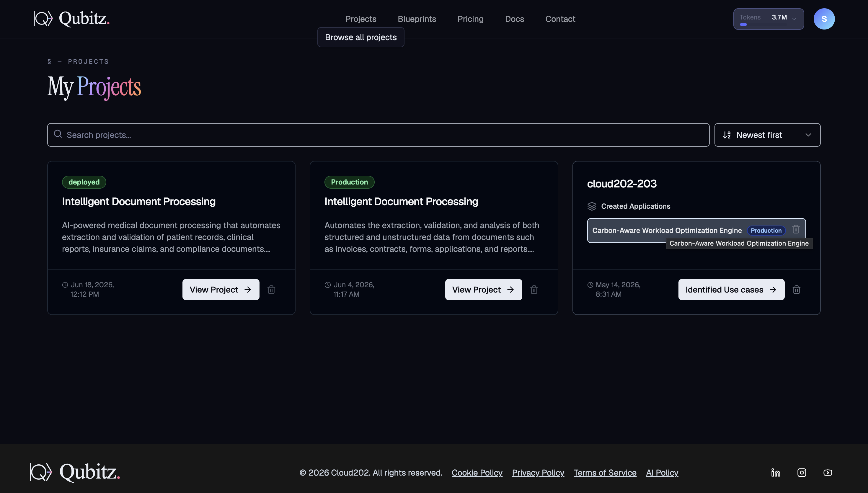The height and width of the screenshot is (493, 868).
Task: Go to the Blueprints nav item
Action: click(x=417, y=19)
